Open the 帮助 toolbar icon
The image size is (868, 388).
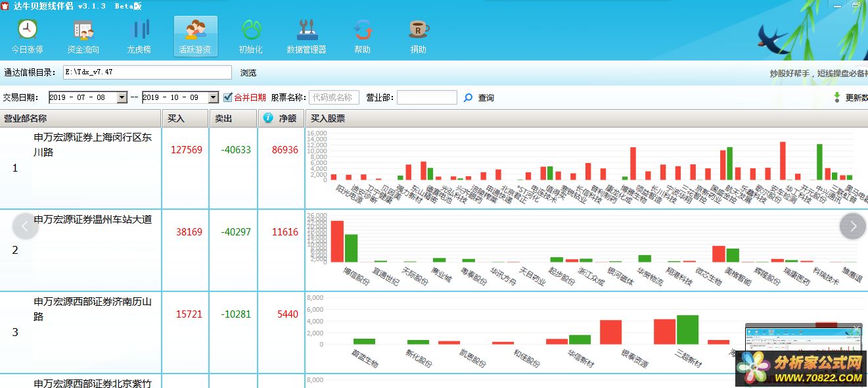coord(362,36)
